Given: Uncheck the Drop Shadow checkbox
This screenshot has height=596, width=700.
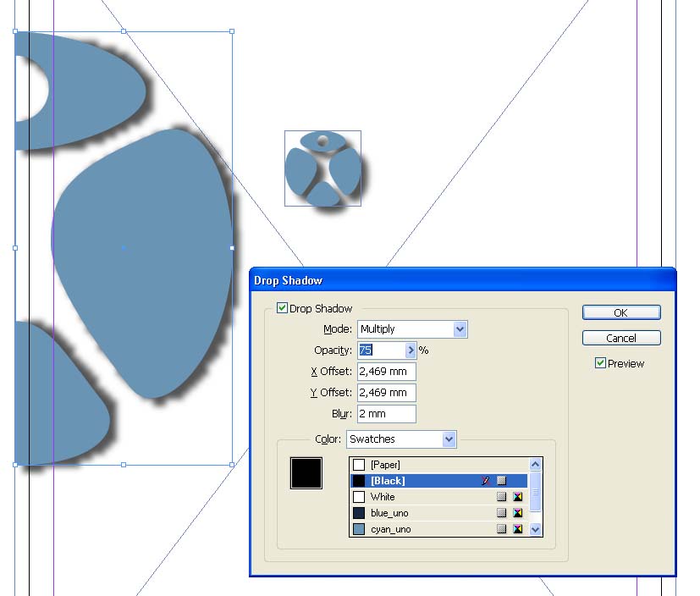Looking at the screenshot, I should (x=282, y=308).
